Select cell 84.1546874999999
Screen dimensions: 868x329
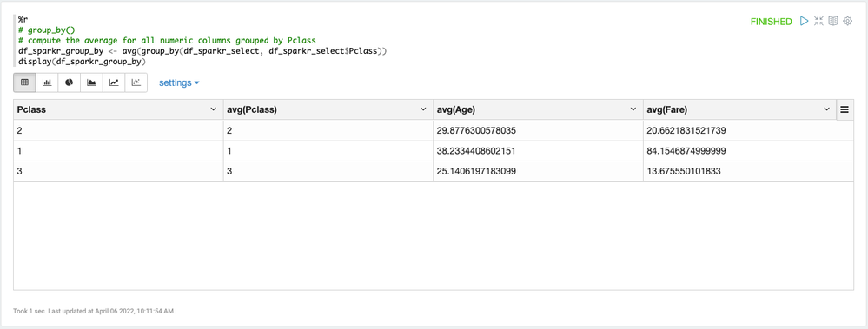pyautogui.click(x=748, y=151)
